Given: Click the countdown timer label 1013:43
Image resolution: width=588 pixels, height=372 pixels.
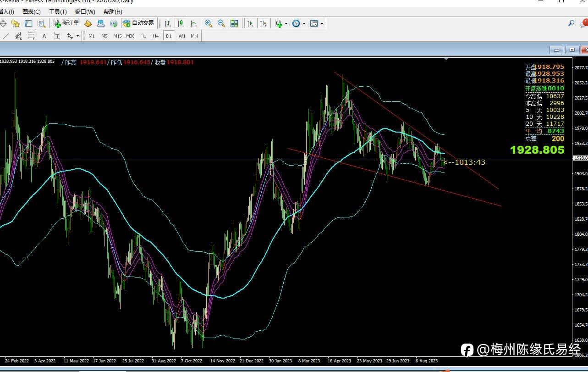Looking at the screenshot, I should (x=470, y=162).
